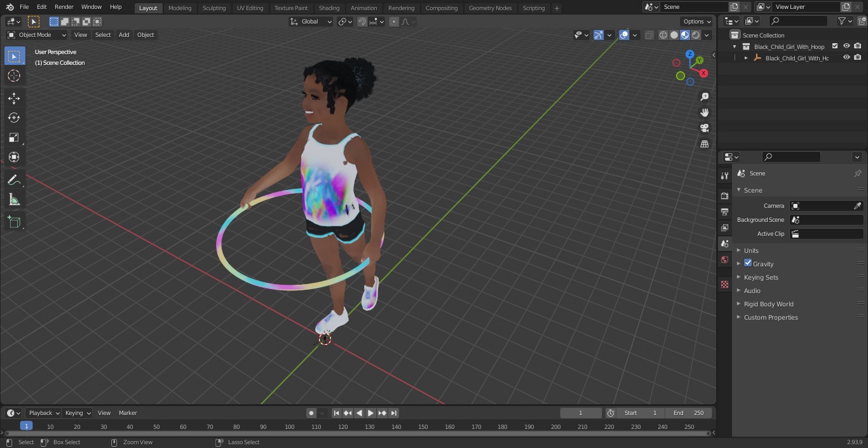Open the Render properties tab
The image size is (868, 448).
724,196
